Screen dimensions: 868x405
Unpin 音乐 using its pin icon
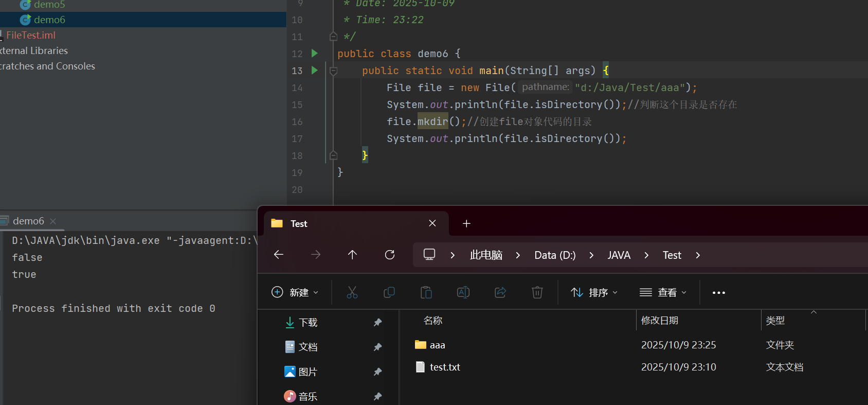377,396
